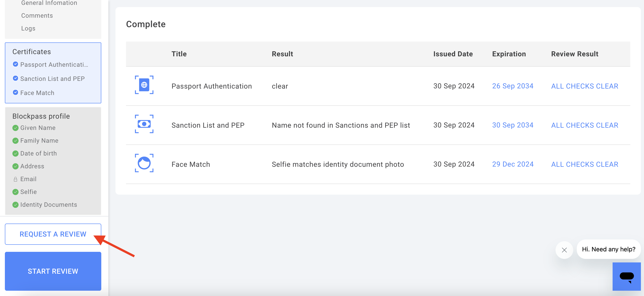Click the Expiration column header
This screenshot has height=296, width=644.
point(509,54)
